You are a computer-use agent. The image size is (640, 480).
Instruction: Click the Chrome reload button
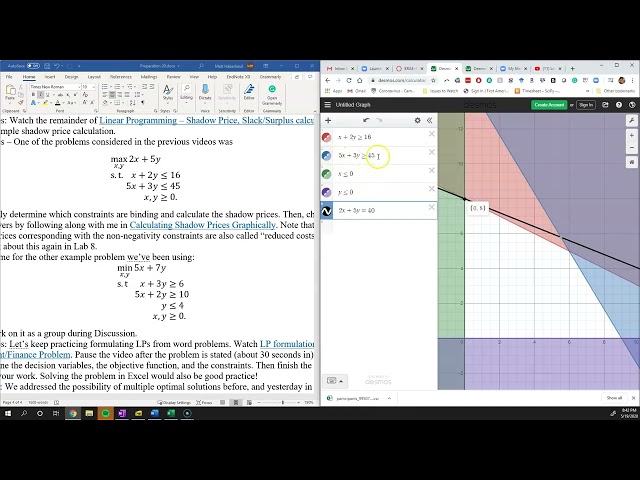click(x=349, y=80)
